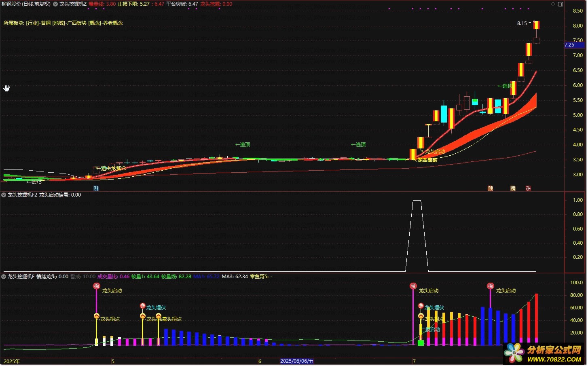Select the 龙头挖掘机Z indicator name
This screenshot has width=588, height=366.
(x=73, y=4)
